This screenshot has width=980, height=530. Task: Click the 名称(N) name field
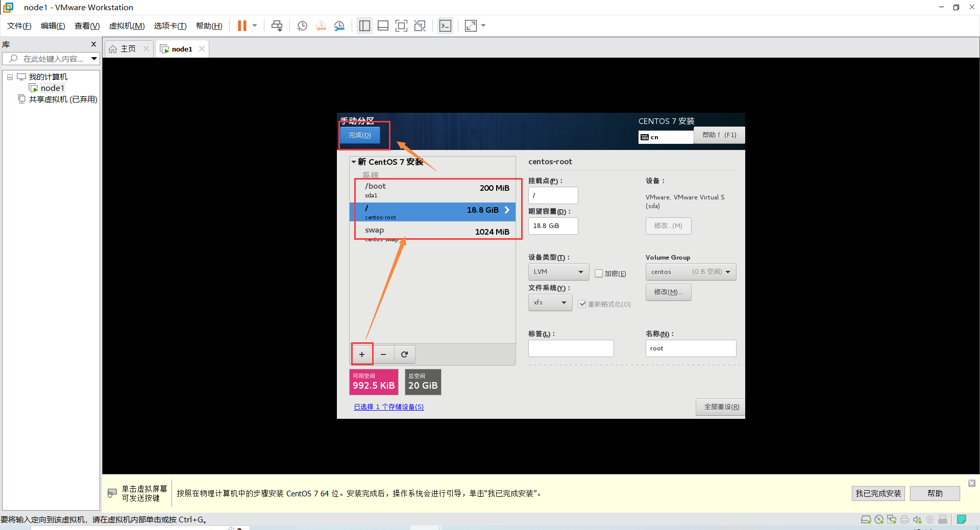tap(691, 348)
